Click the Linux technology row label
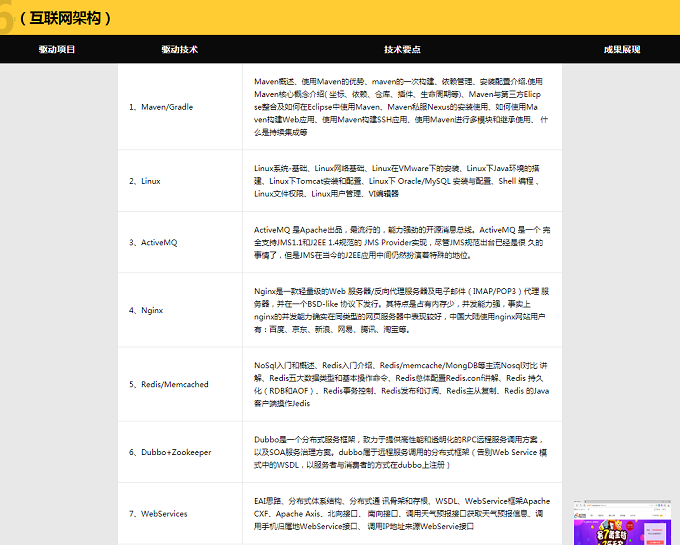The image size is (680, 545). coord(144,181)
